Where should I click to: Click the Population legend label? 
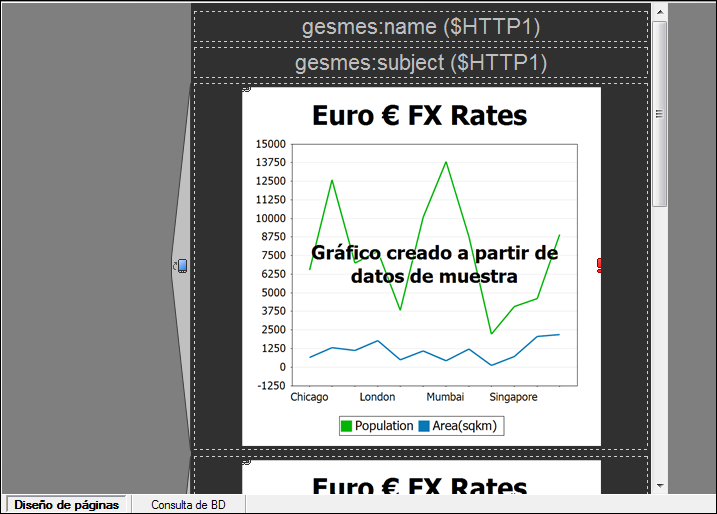(384, 426)
